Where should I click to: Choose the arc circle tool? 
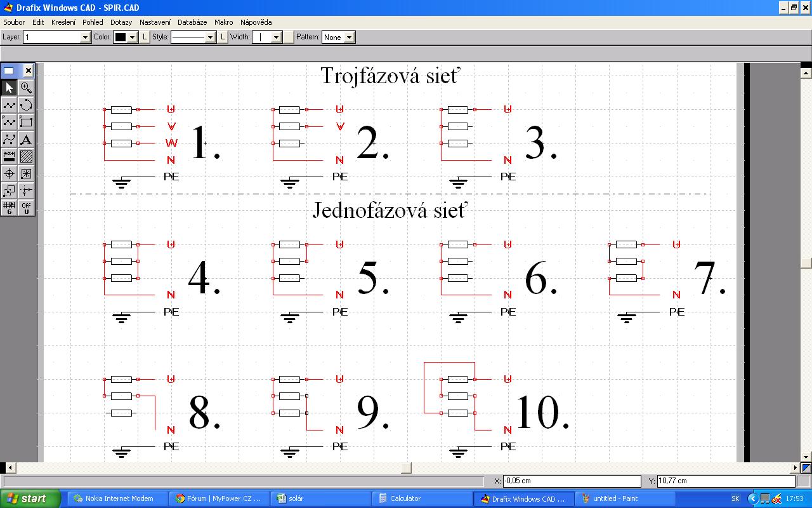[x=26, y=105]
